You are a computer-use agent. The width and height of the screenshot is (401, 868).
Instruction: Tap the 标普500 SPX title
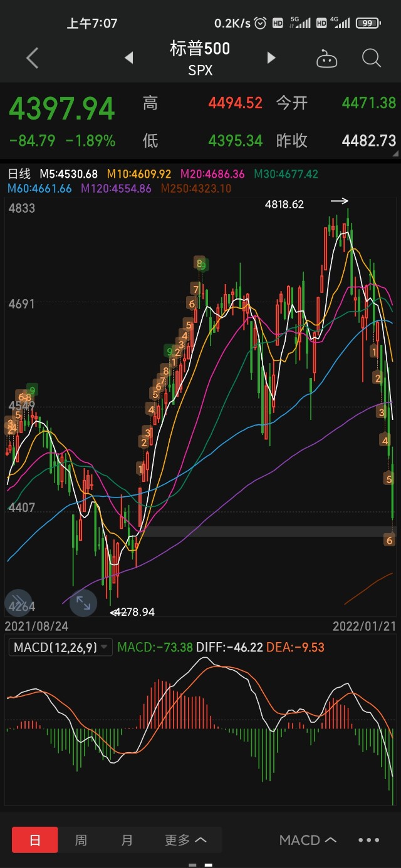point(200,58)
